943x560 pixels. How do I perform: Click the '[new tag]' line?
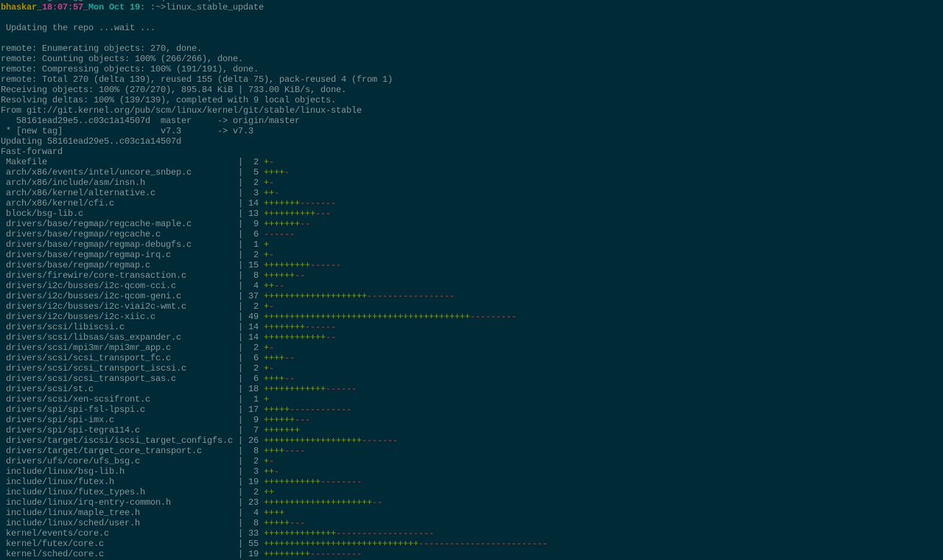[x=130, y=130]
